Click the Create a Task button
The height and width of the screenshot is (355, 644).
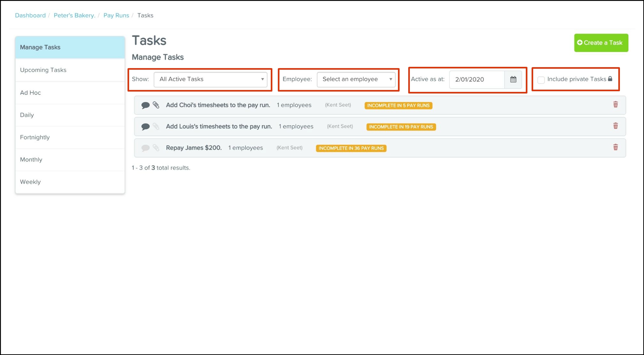click(601, 43)
